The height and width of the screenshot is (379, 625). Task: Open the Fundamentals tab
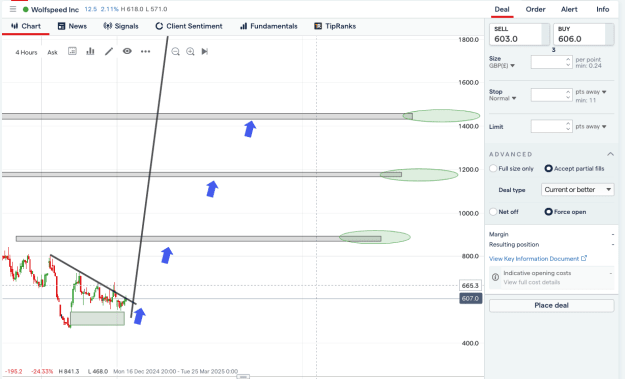click(x=269, y=26)
